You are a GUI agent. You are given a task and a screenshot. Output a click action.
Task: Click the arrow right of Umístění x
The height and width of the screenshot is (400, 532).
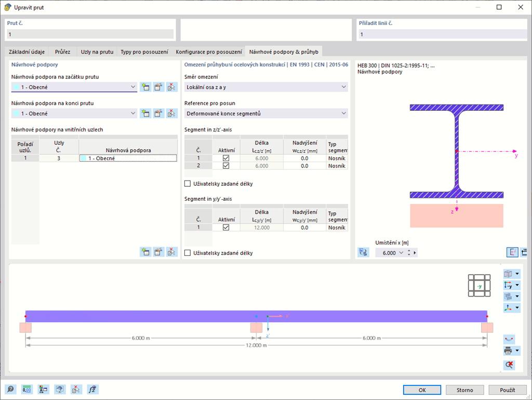[415, 253]
